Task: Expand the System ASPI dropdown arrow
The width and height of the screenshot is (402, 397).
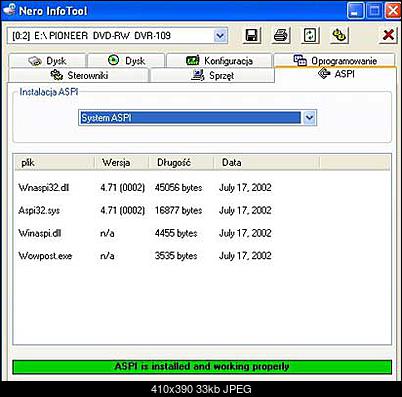Action: (309, 118)
